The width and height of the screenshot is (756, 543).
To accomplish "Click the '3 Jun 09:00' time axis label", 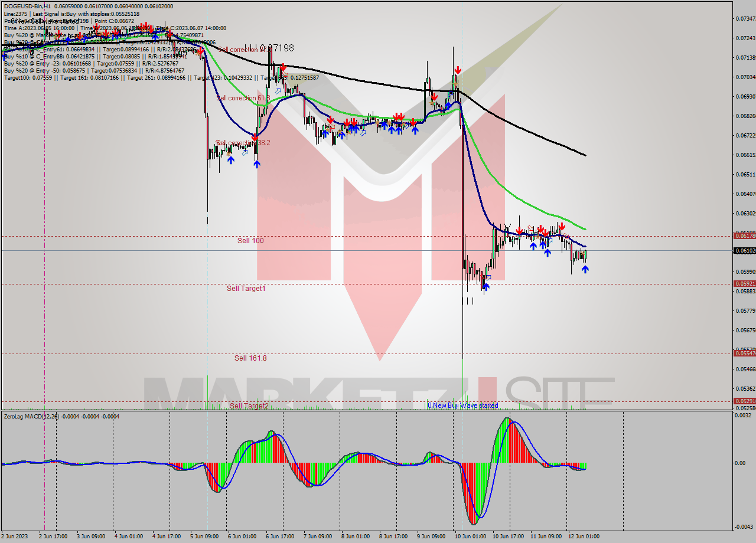I will [91, 537].
